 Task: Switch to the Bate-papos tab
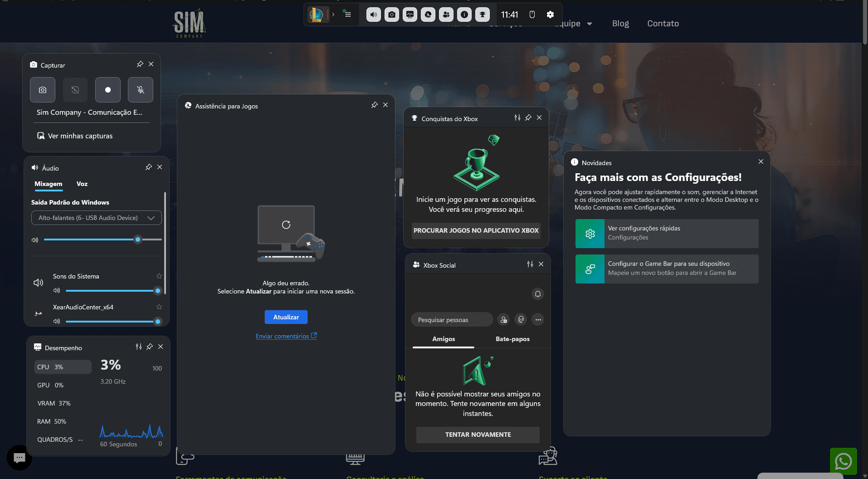coord(512,339)
